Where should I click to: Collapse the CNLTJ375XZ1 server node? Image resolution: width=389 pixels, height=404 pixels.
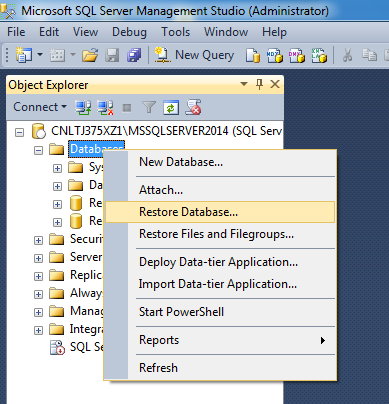point(20,133)
